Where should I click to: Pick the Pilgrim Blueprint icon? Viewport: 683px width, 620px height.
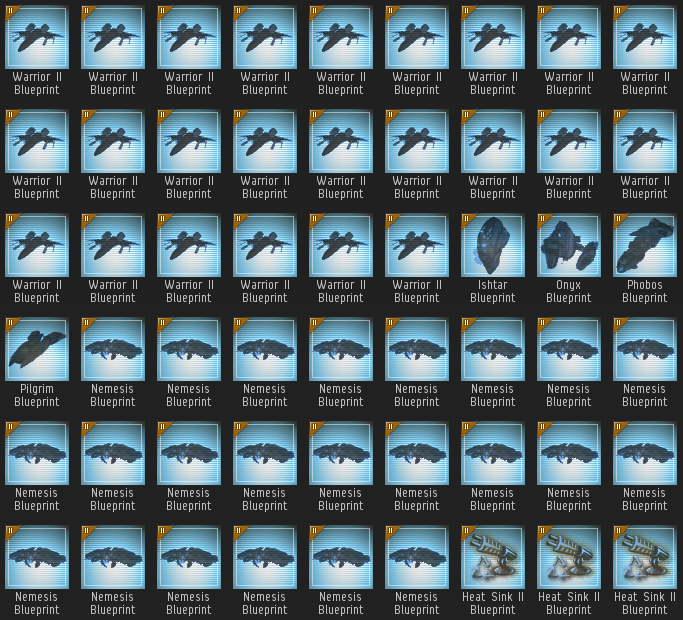click(x=37, y=349)
